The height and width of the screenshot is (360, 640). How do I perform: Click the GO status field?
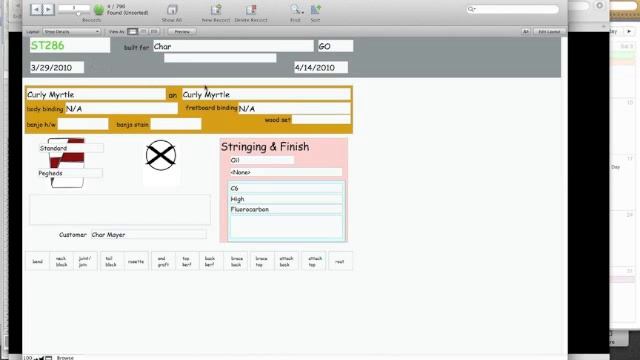point(336,47)
